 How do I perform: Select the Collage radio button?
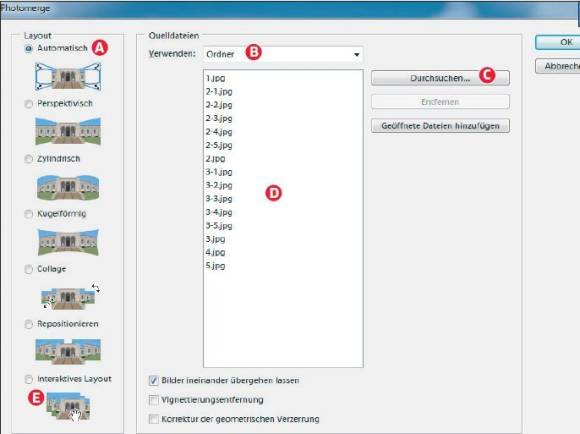coord(28,269)
